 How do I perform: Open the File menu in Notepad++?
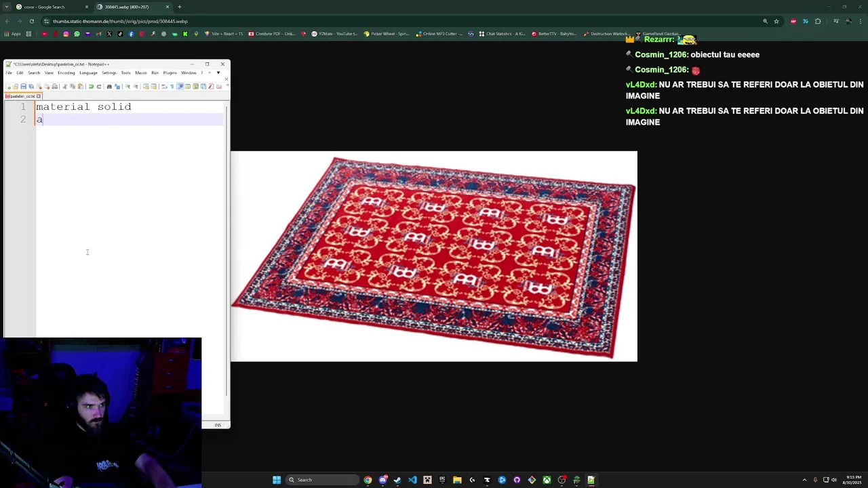[9, 73]
